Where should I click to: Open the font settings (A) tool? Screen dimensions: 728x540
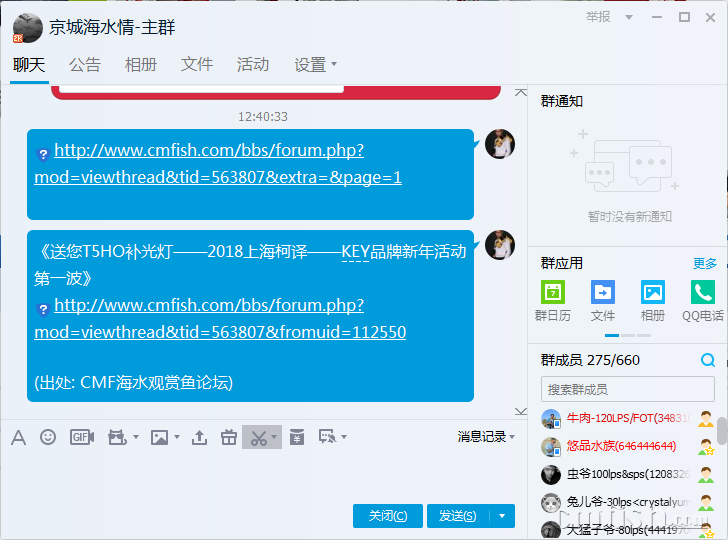tap(19, 437)
